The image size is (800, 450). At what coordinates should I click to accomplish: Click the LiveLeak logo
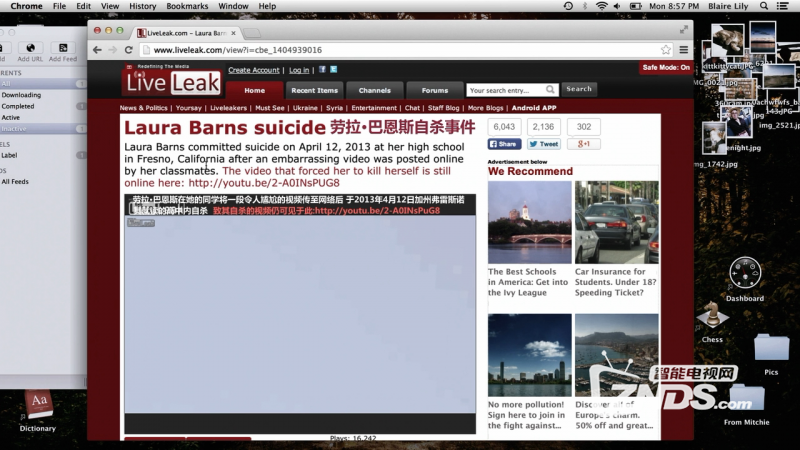[173, 81]
